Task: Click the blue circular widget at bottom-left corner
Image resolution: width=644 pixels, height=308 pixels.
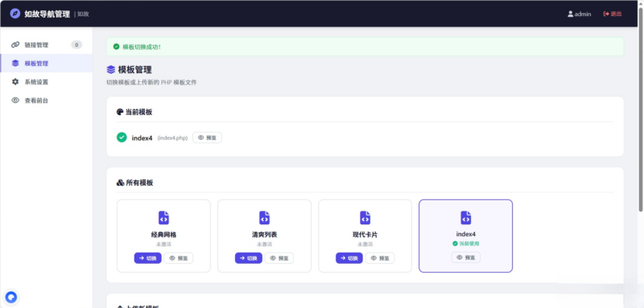Action: coord(11,297)
